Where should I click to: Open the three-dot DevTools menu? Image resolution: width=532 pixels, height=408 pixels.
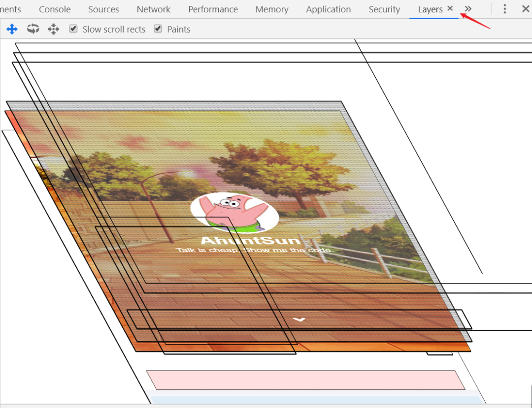tap(504, 9)
